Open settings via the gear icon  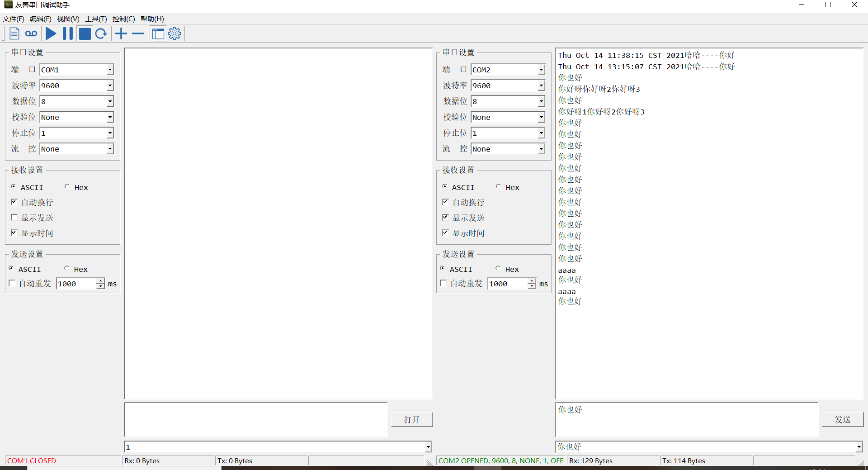click(175, 33)
